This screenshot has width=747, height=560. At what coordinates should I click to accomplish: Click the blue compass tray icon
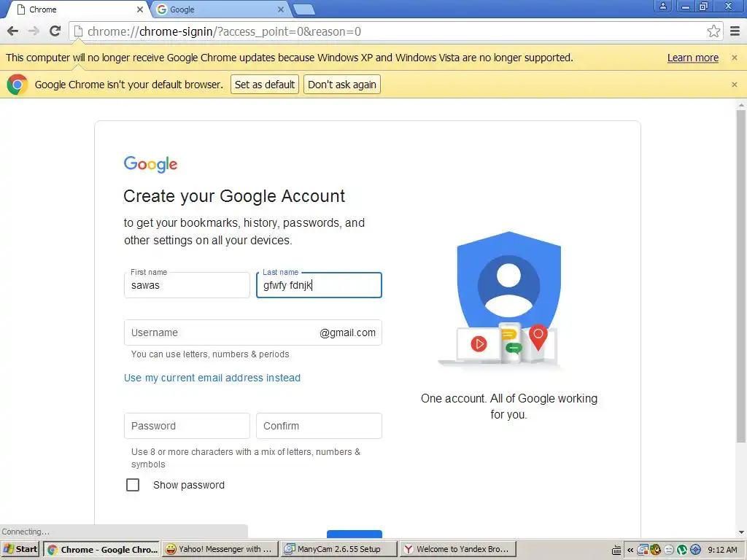point(695,550)
